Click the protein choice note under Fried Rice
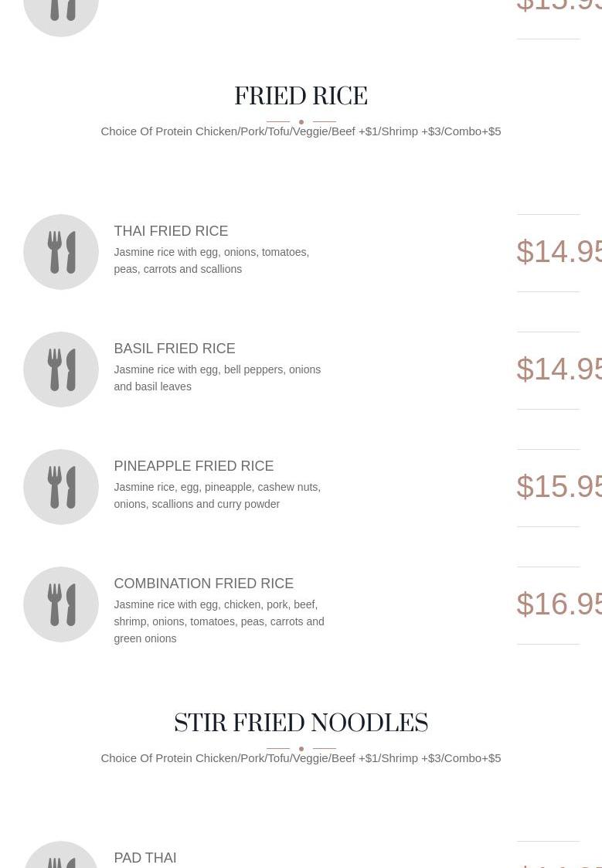 point(301,131)
